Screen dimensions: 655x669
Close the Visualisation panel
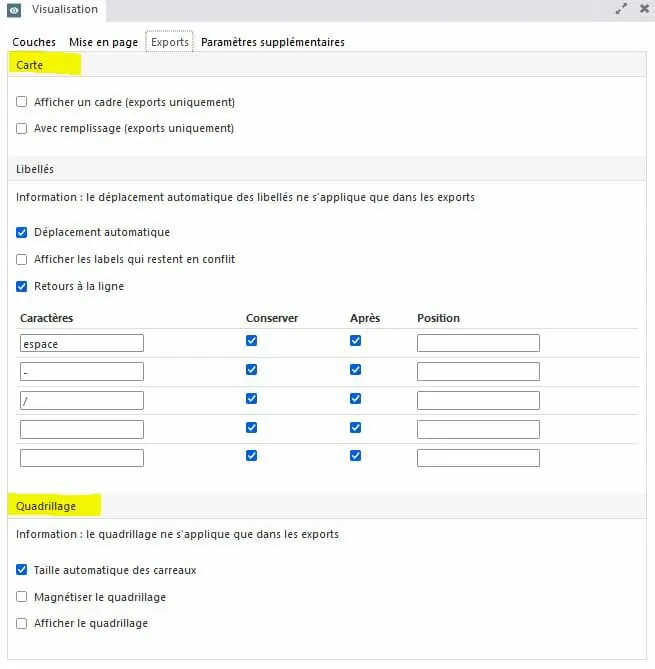click(642, 8)
